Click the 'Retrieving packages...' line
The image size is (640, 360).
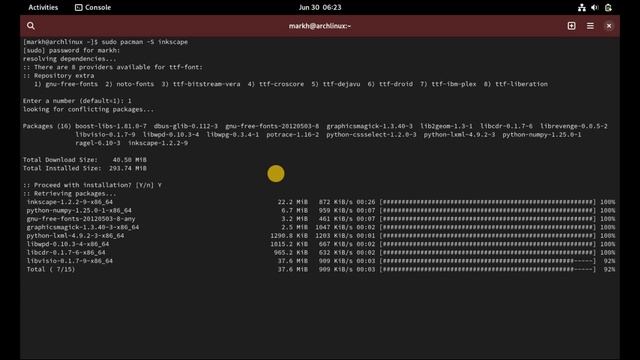[x=69, y=193]
